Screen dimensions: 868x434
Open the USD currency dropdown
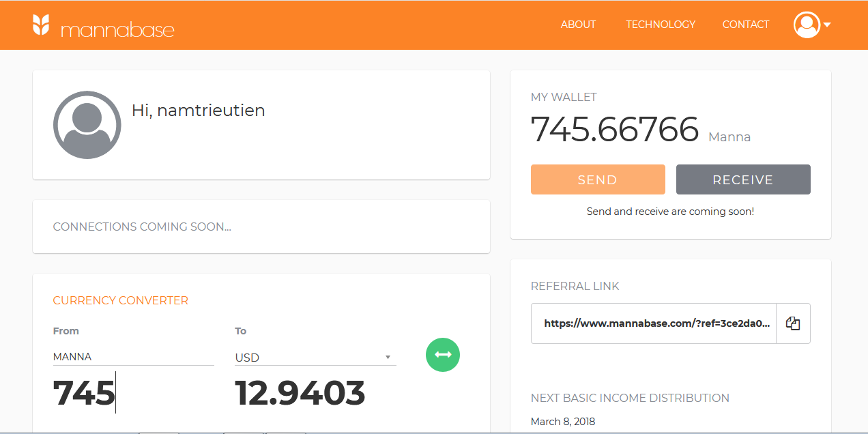[x=315, y=357]
